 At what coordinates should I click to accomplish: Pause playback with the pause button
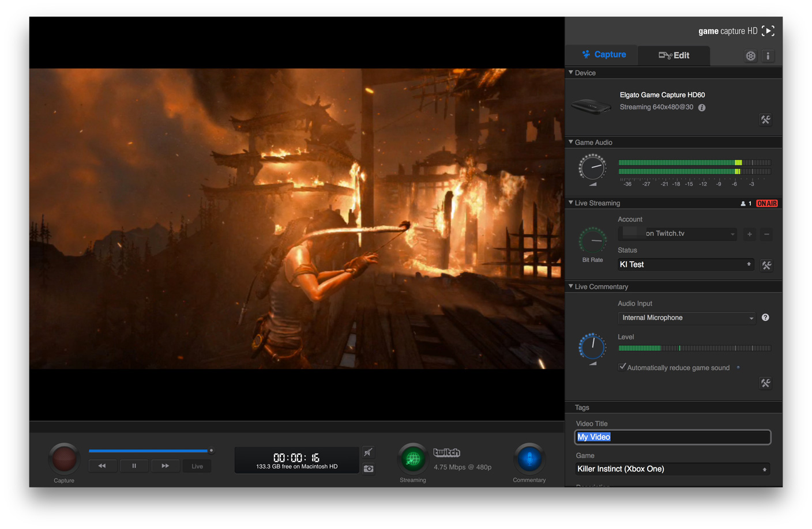pyautogui.click(x=134, y=466)
